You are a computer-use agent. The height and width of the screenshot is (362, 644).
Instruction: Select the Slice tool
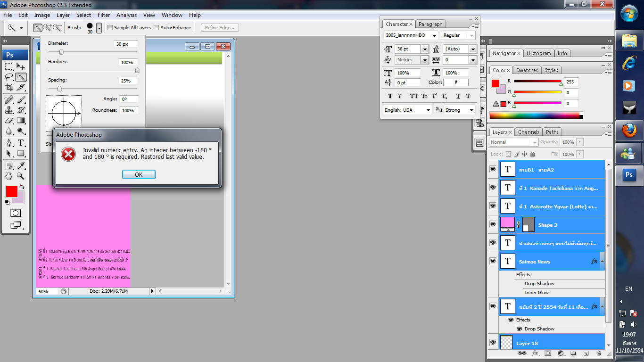coord(21,87)
